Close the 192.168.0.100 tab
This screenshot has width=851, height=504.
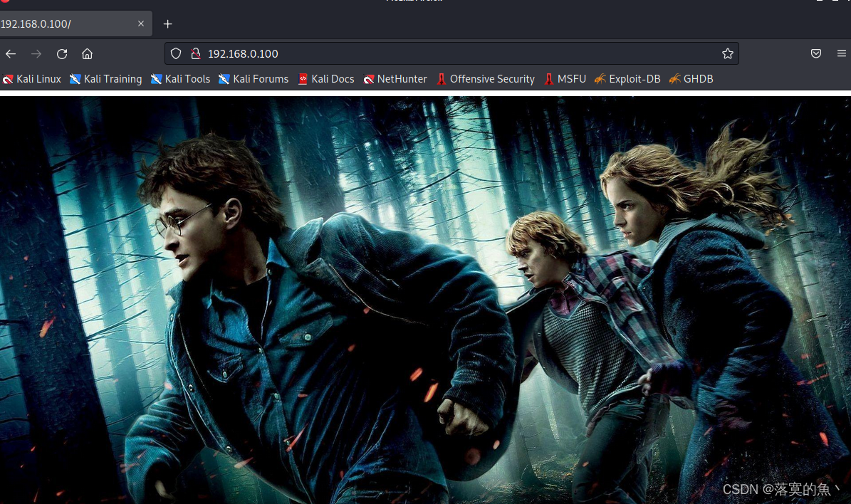pyautogui.click(x=140, y=23)
